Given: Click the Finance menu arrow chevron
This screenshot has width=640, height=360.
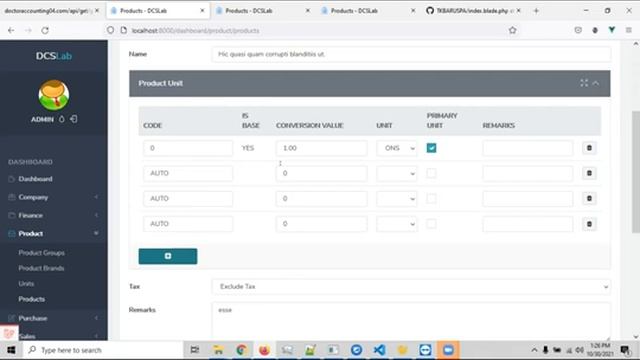Looking at the screenshot, I should coord(96,215).
